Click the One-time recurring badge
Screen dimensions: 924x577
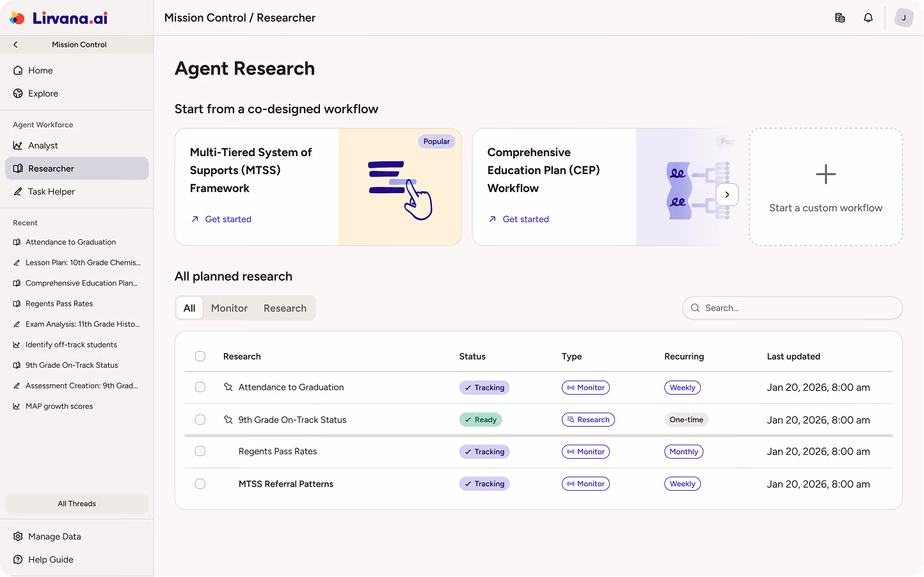point(686,420)
